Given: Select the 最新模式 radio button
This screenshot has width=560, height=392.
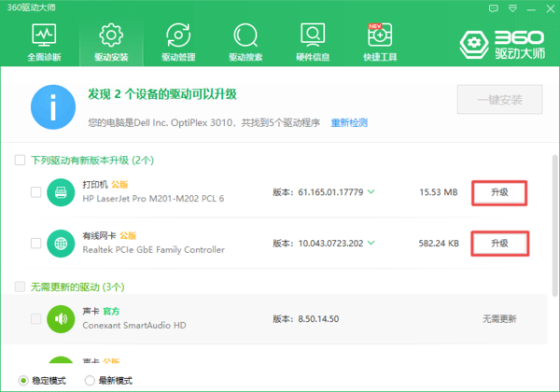Looking at the screenshot, I should point(90,381).
